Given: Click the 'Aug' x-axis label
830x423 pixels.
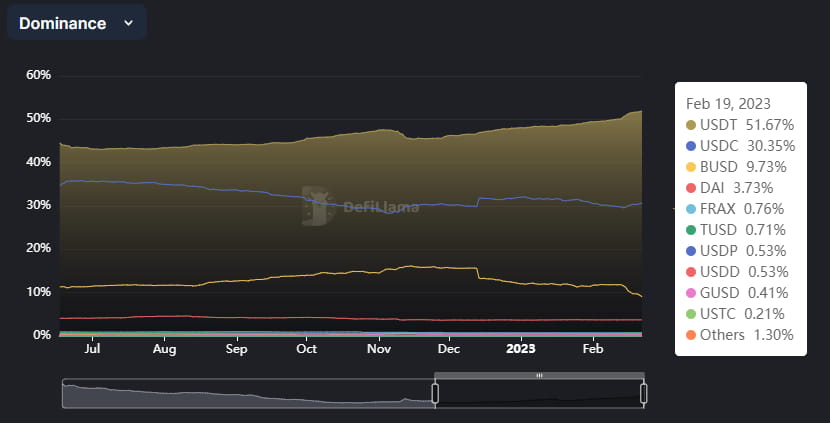Looking at the screenshot, I should click(x=165, y=349).
